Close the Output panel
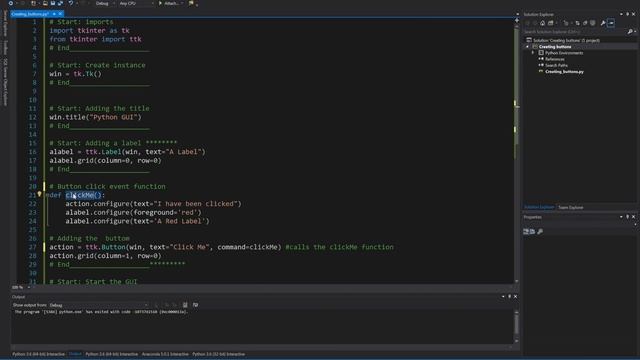Image resolution: width=640 pixels, height=360 pixels. [x=515, y=296]
